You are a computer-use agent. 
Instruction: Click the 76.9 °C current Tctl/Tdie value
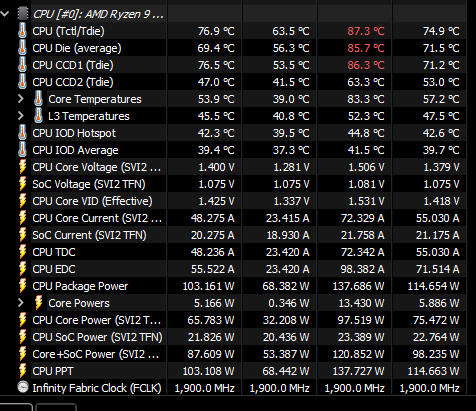pos(216,31)
